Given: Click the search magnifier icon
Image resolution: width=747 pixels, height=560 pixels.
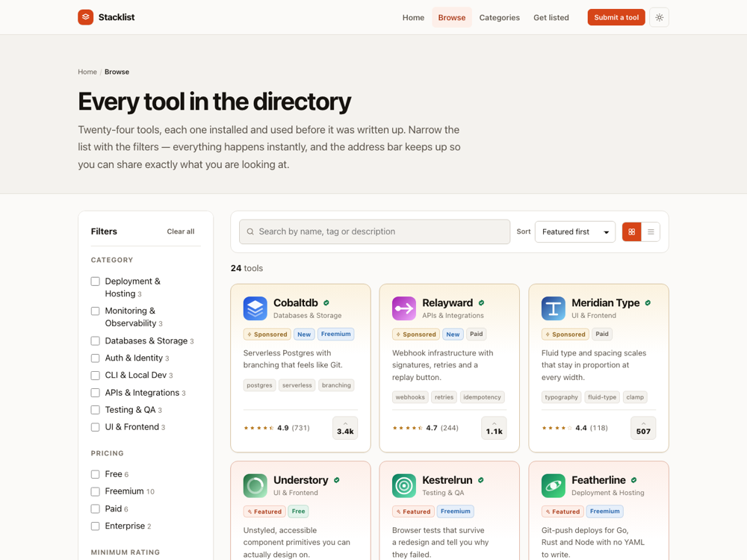Looking at the screenshot, I should 250,232.
